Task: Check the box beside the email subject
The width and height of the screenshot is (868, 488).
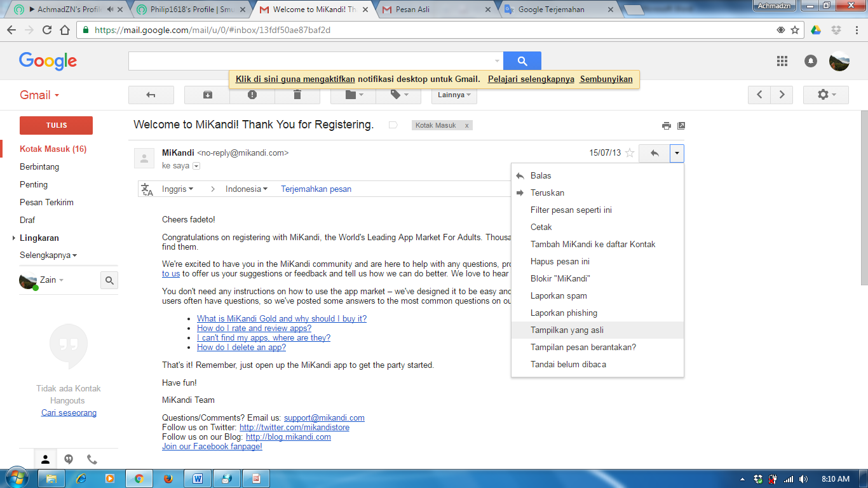Action: (392, 125)
